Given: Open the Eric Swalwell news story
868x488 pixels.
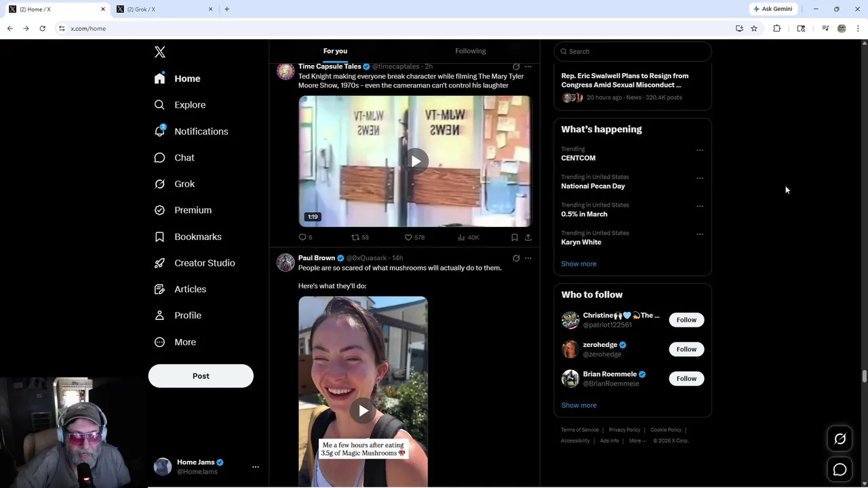Looking at the screenshot, I should (632, 87).
